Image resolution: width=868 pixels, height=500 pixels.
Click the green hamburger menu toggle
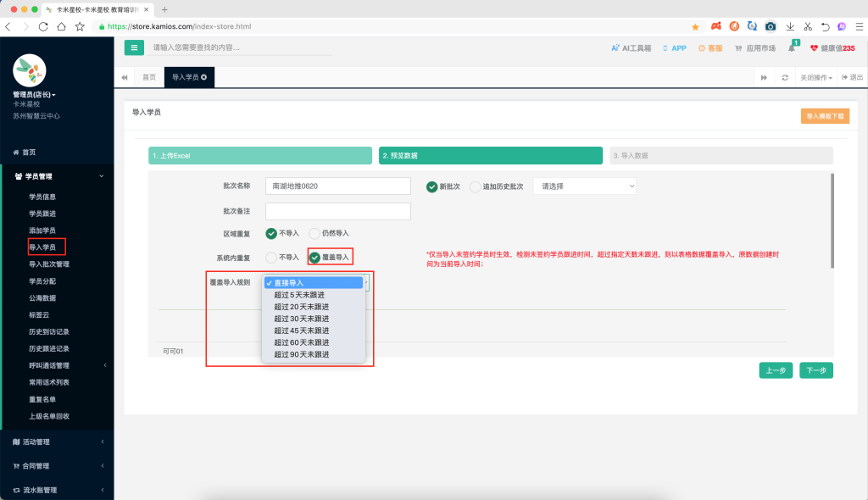pyautogui.click(x=134, y=47)
